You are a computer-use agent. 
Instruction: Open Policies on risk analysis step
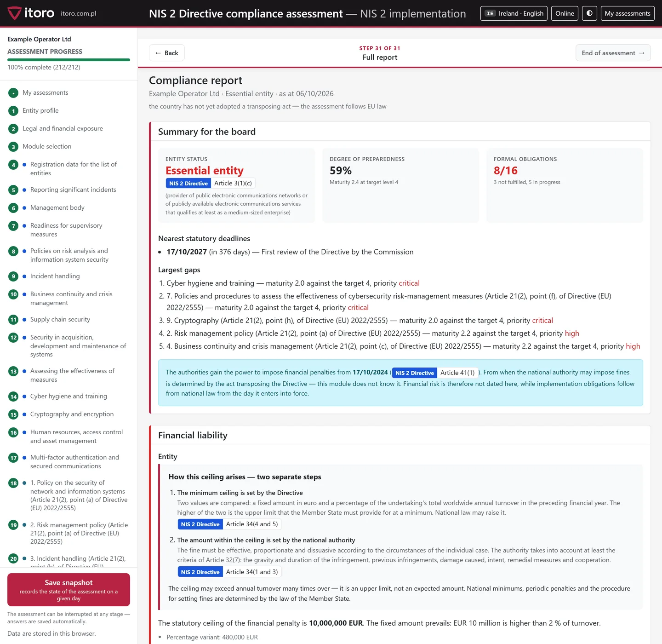[x=69, y=255]
